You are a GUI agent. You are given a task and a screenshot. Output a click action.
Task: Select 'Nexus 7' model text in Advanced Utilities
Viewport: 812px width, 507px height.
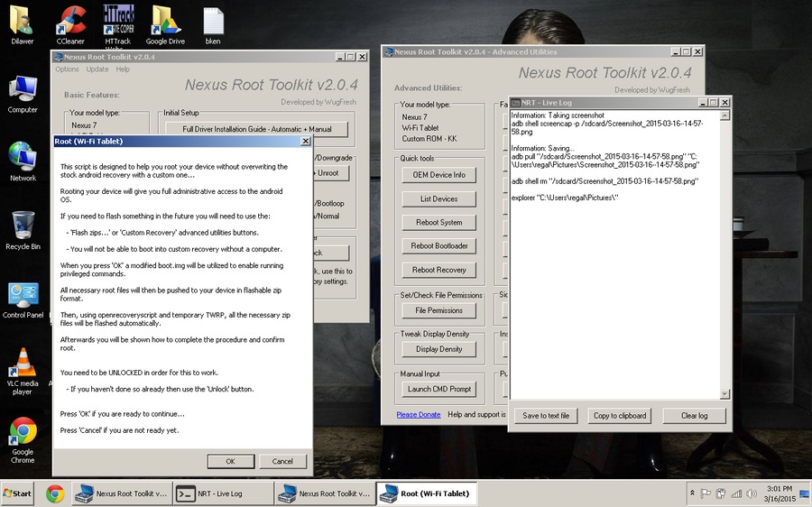pyautogui.click(x=414, y=117)
